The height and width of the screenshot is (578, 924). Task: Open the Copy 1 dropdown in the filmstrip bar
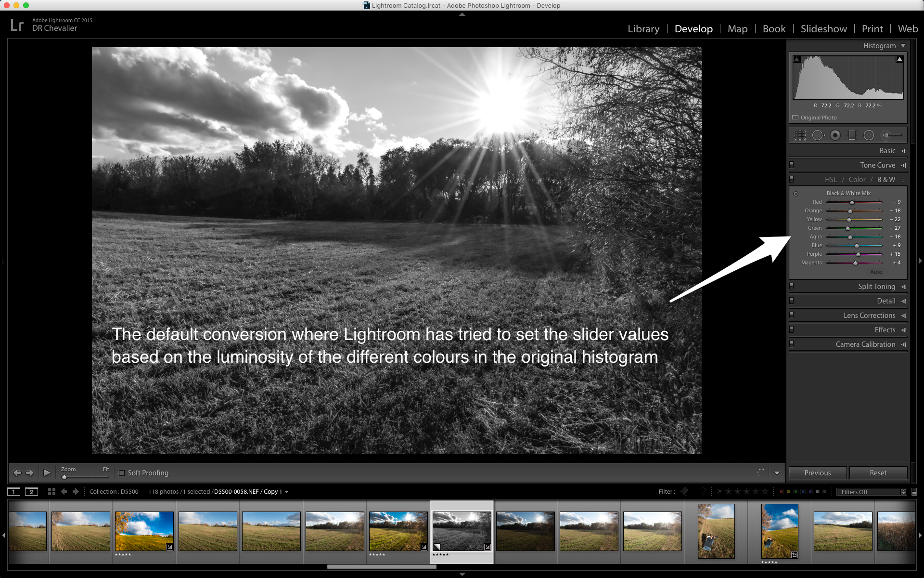pos(287,491)
